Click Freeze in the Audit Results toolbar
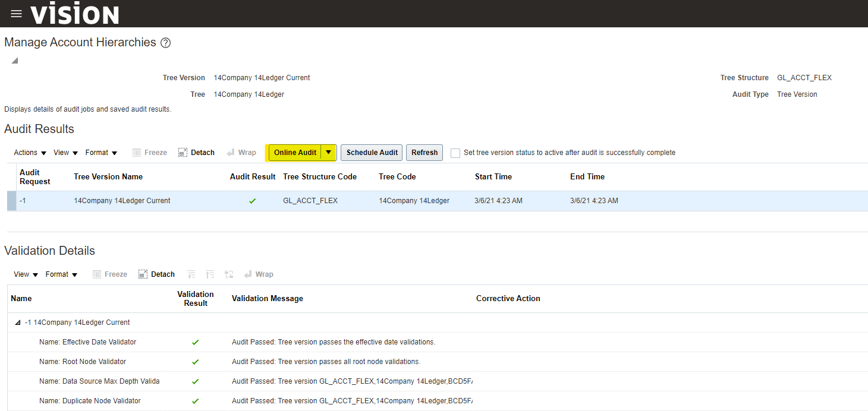Screen dimensions: 868x411 [149, 153]
